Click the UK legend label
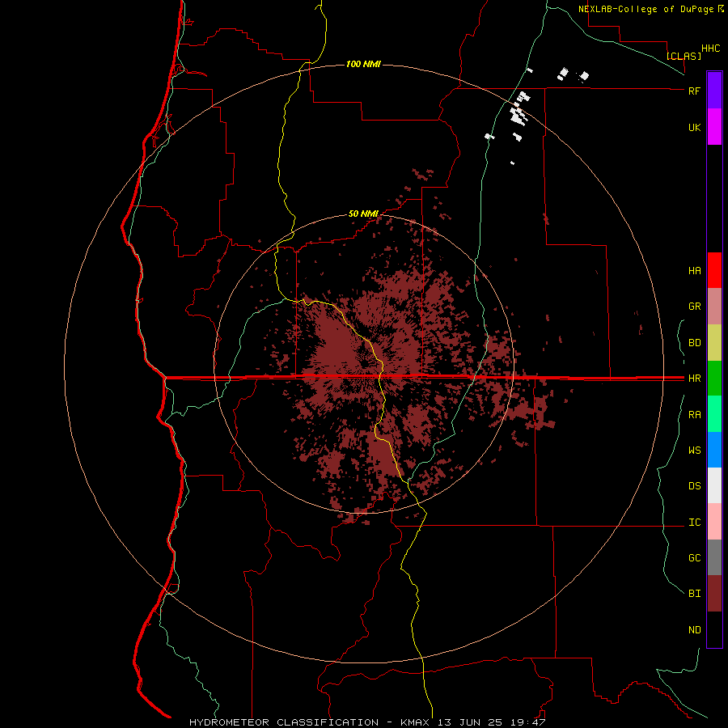Viewport: 728px width, 728px height. pos(694,127)
